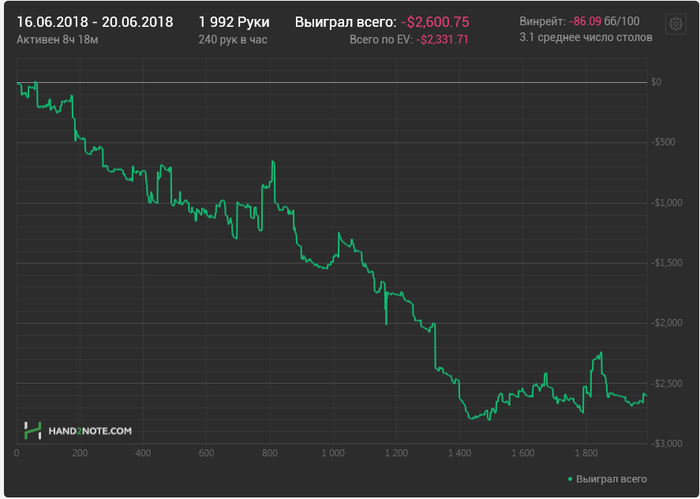Click the x-axis label 1 200
Image resolution: width=700 pixels, height=499 pixels.
(396, 453)
